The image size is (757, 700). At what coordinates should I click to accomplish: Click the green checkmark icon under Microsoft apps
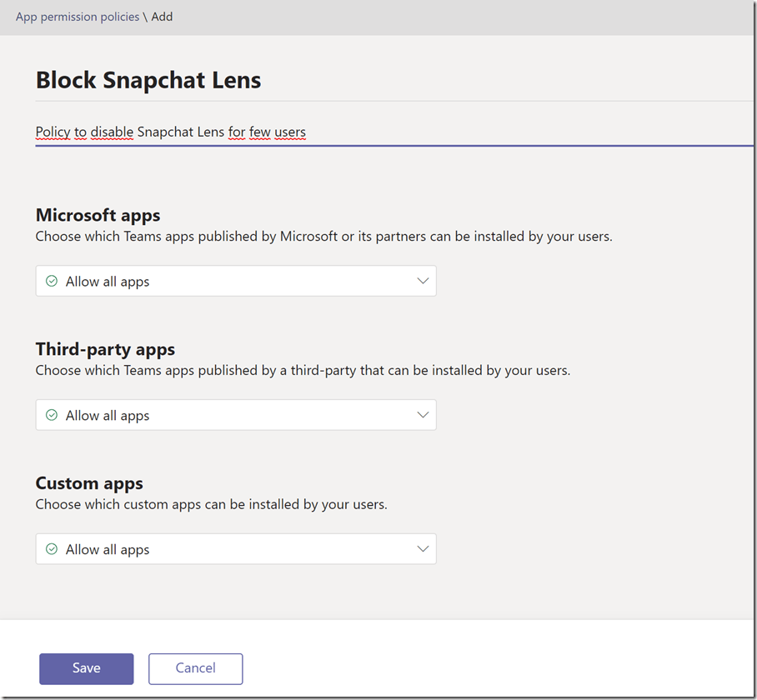pyautogui.click(x=52, y=282)
